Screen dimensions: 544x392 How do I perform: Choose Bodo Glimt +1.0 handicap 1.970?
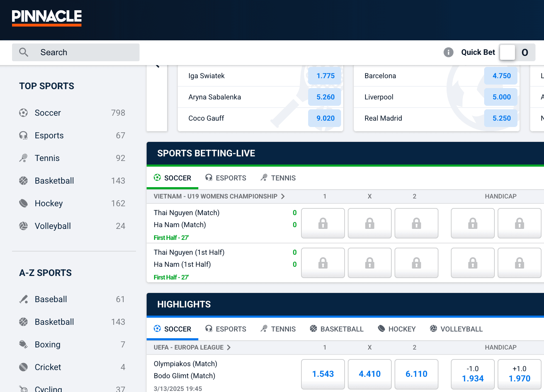pyautogui.click(x=519, y=374)
